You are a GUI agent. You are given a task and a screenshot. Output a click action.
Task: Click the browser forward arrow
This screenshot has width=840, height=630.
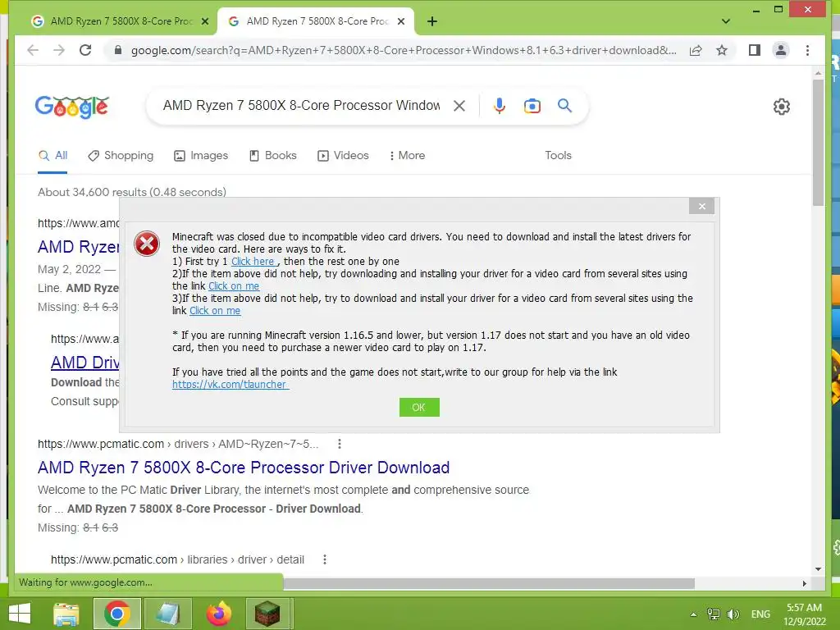click(59, 50)
